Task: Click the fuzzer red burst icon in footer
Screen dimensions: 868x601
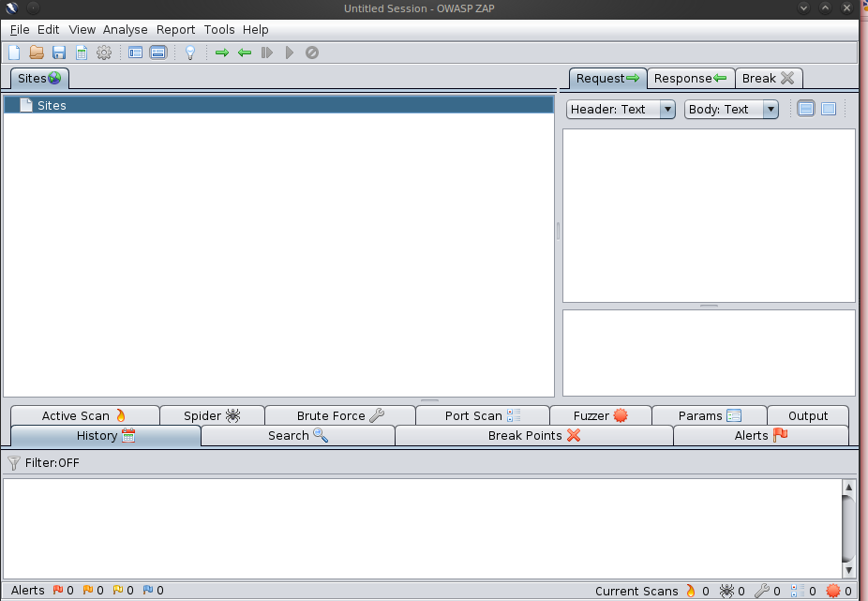Action: (x=833, y=591)
